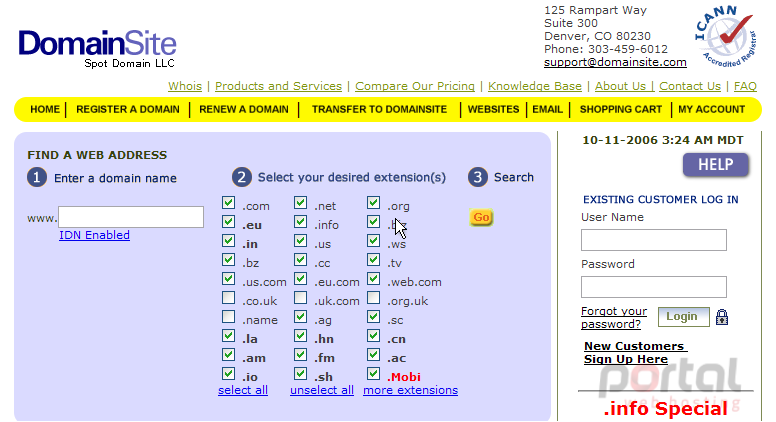Click the select all link
This screenshot has height=422, width=776.
243,390
